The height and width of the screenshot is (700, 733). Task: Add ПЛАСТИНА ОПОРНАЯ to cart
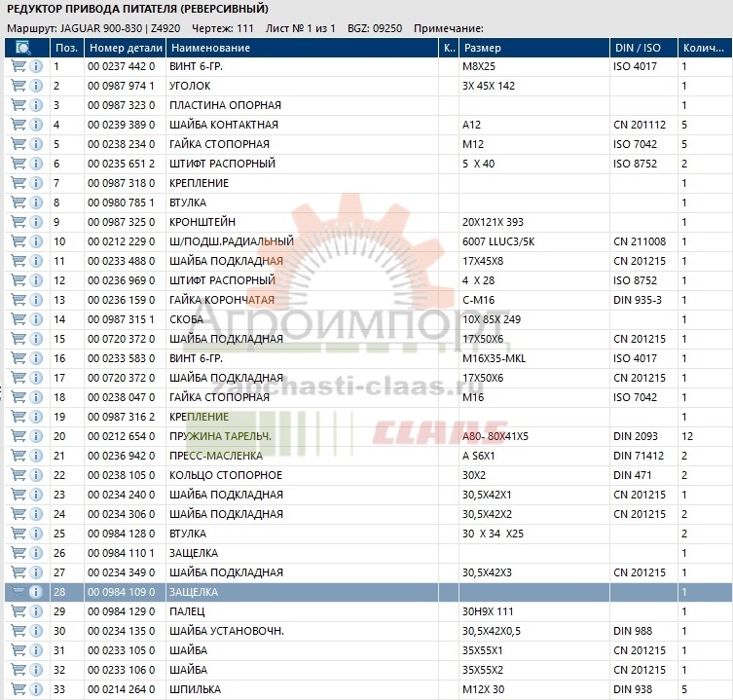click(18, 105)
